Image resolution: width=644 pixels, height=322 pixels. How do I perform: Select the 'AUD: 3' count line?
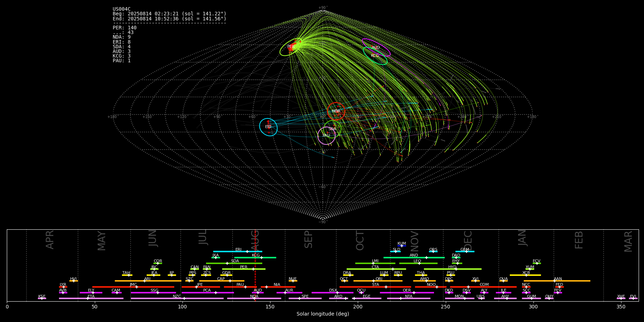point(122,52)
